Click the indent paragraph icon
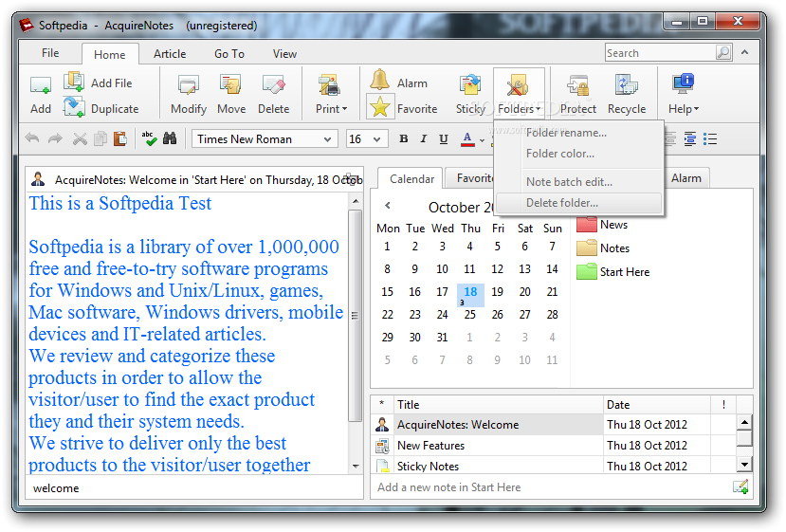This screenshot has width=786, height=532. (x=690, y=138)
